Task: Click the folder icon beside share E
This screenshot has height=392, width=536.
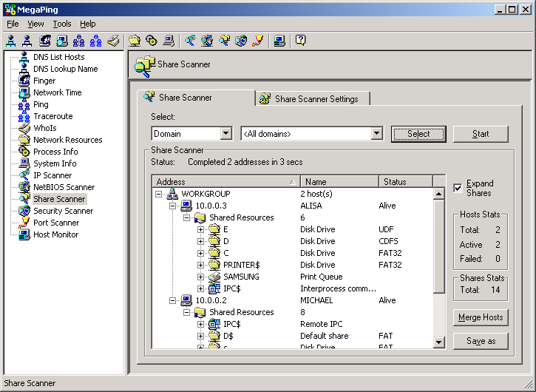Action: click(214, 229)
